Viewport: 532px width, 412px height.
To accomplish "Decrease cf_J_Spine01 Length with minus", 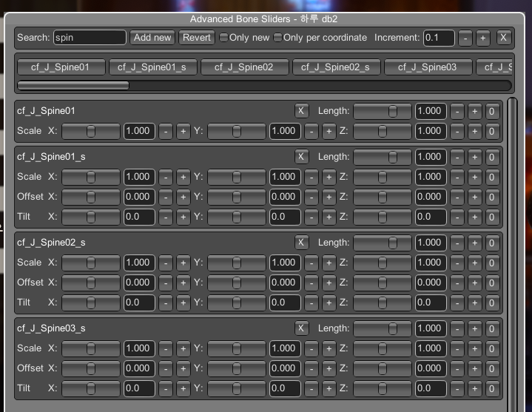I will point(457,111).
